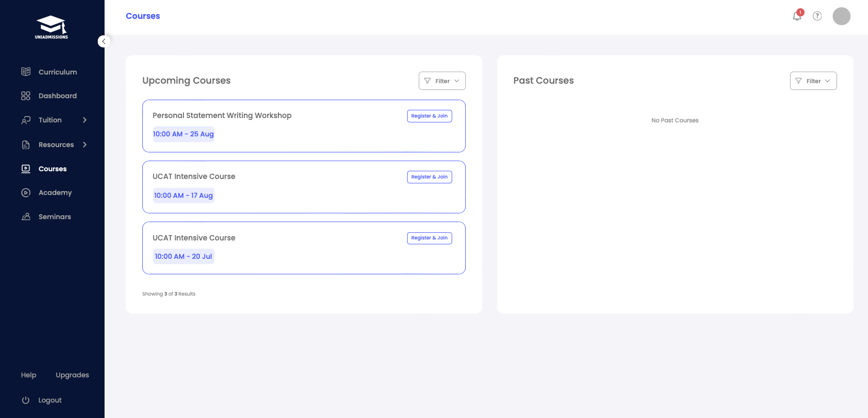
Task: Select Academy in the sidebar
Action: 55,193
